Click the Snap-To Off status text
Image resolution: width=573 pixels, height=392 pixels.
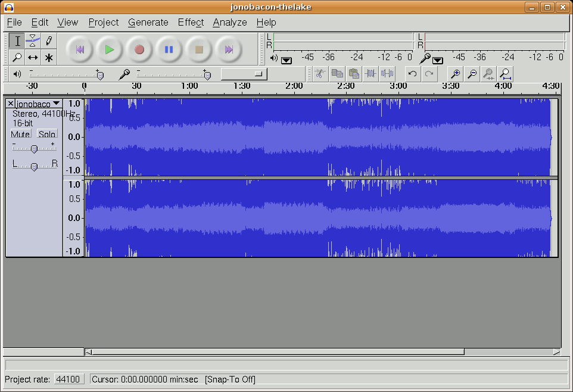pyautogui.click(x=231, y=379)
